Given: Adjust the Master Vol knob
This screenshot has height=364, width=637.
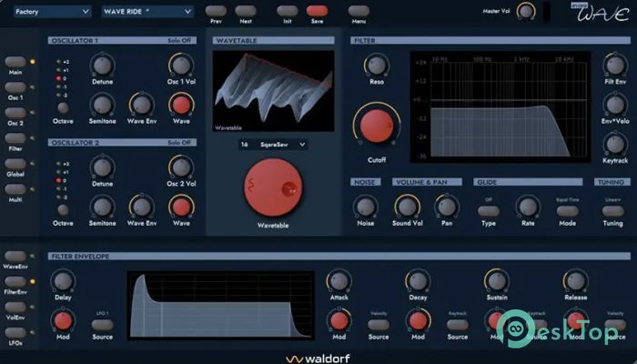Looking at the screenshot, I should tap(525, 11).
